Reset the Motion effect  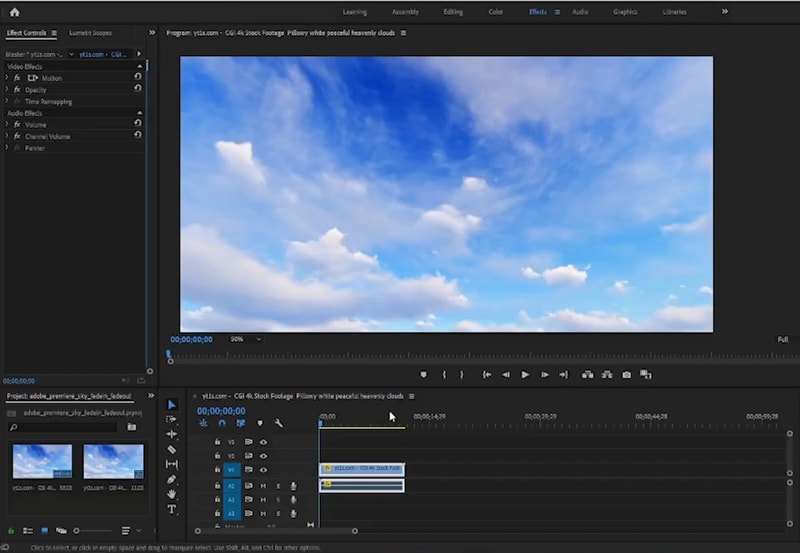click(x=138, y=76)
